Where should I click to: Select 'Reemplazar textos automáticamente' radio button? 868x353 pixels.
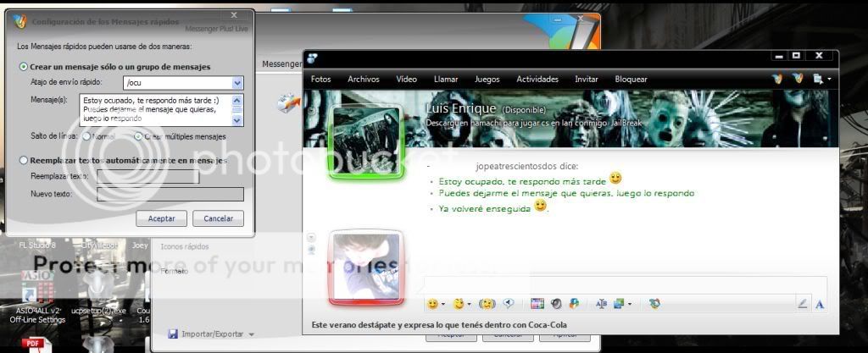23,160
